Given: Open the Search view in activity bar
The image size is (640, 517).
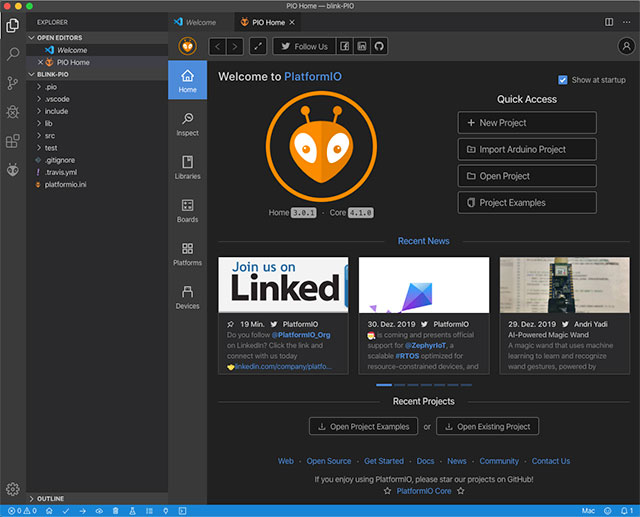Looking at the screenshot, I should [13, 54].
